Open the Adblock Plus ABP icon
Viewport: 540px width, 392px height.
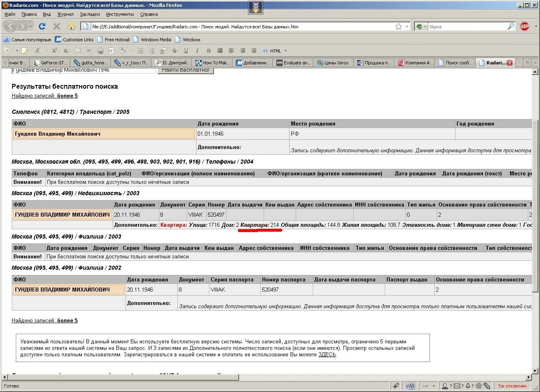point(525,27)
